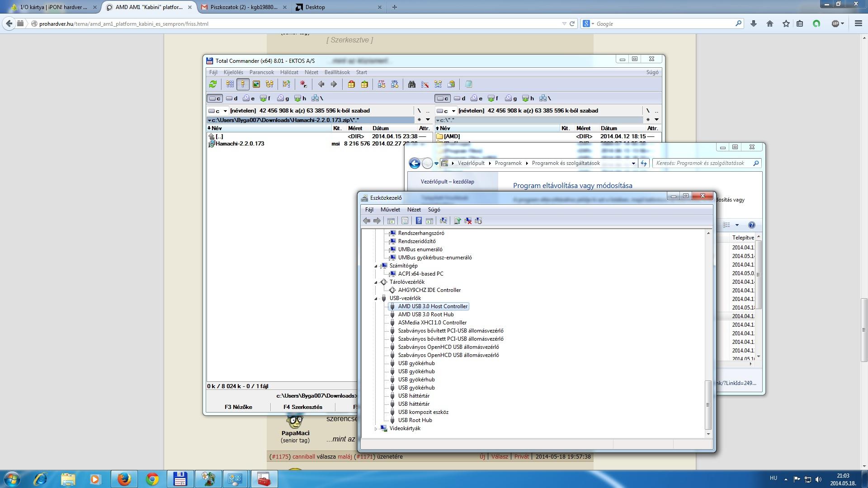
Task: Toggle Directory tree view button in Total Commander
Action: click(269, 84)
